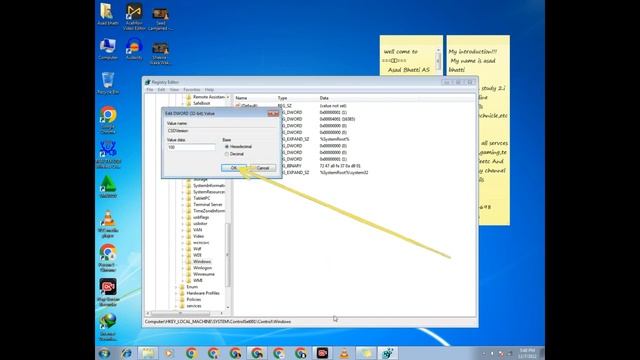
Task: Expand the Hardware Profiles key
Action: [x=176, y=293]
